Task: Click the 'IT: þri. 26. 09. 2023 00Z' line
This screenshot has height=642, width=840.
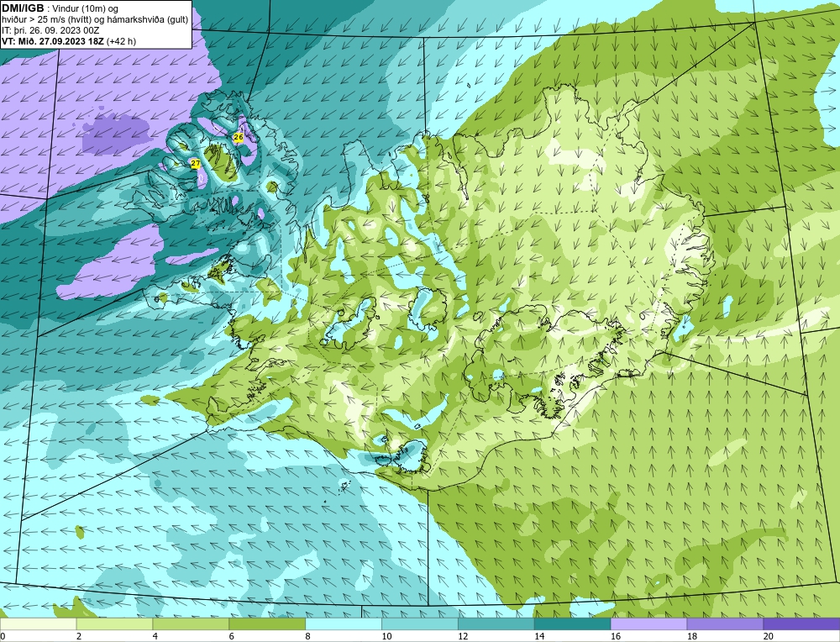Action: [50, 30]
